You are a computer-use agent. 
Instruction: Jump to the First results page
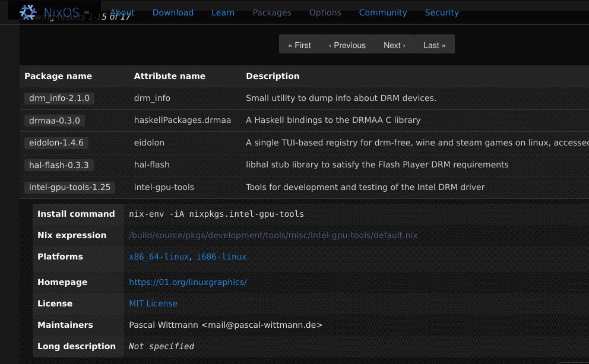pos(299,45)
